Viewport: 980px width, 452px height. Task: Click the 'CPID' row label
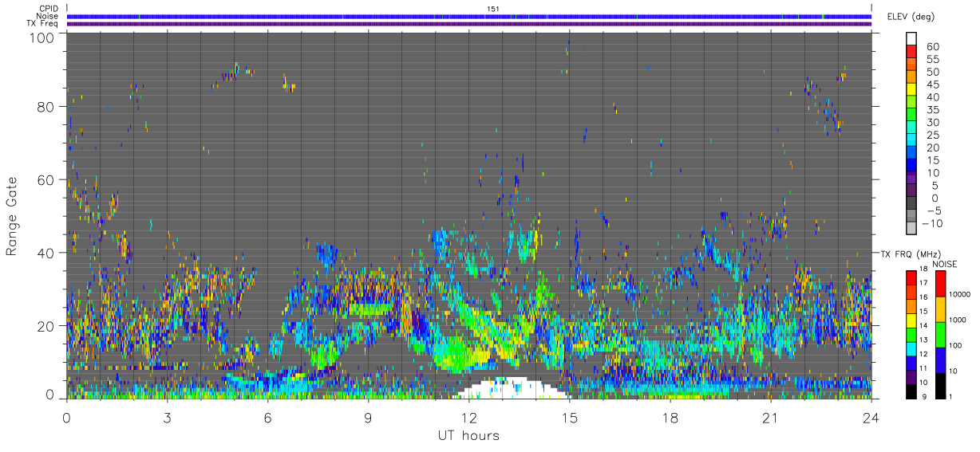click(x=47, y=9)
